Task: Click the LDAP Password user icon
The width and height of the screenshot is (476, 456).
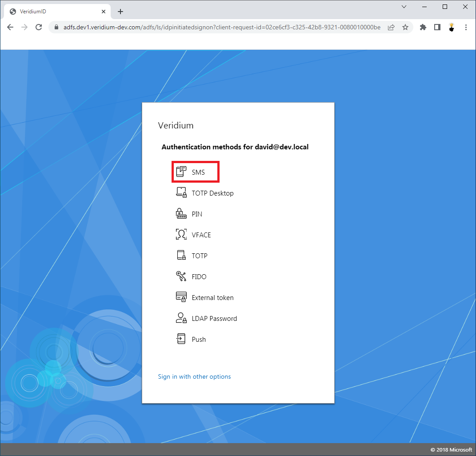Action: click(x=181, y=318)
